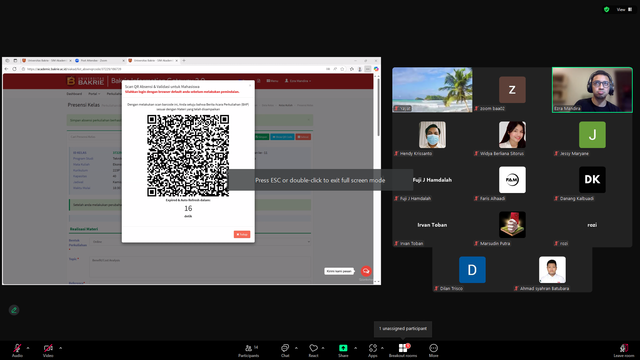Click the browser favorites star icon

pyautogui.click(x=342, y=69)
